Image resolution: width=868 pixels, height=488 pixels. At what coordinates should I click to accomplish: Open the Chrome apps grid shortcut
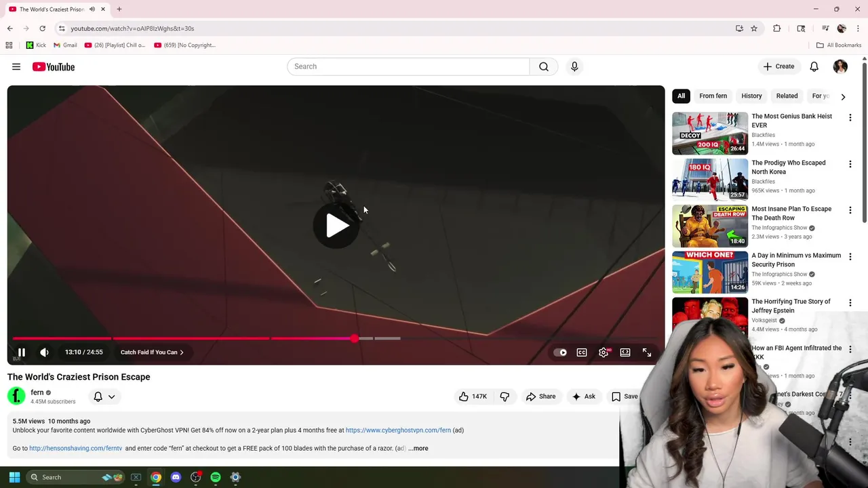9,45
